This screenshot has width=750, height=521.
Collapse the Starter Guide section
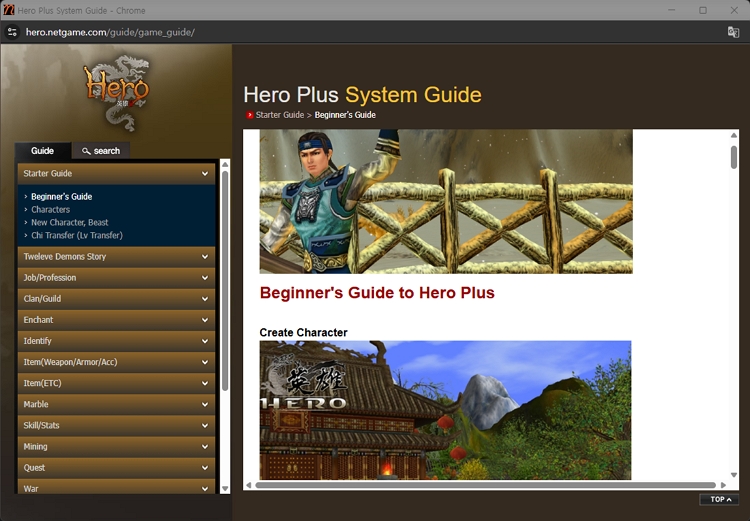(x=116, y=173)
